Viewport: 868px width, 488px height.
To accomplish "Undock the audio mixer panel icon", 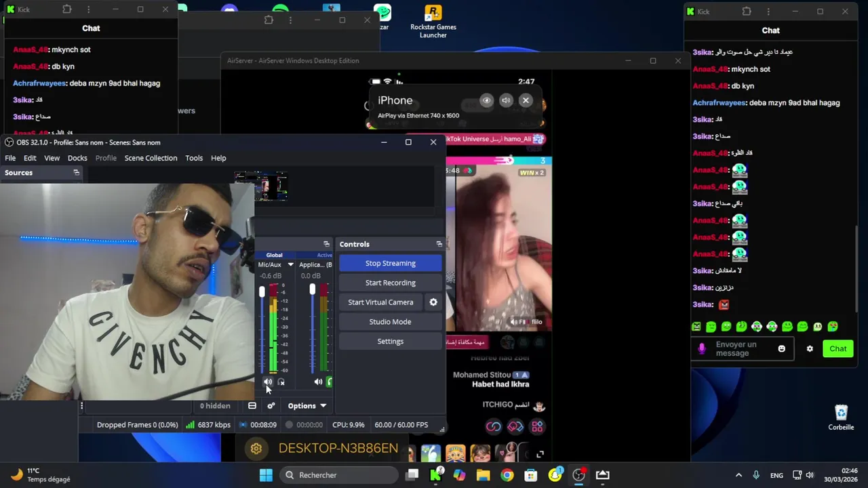I will [326, 244].
